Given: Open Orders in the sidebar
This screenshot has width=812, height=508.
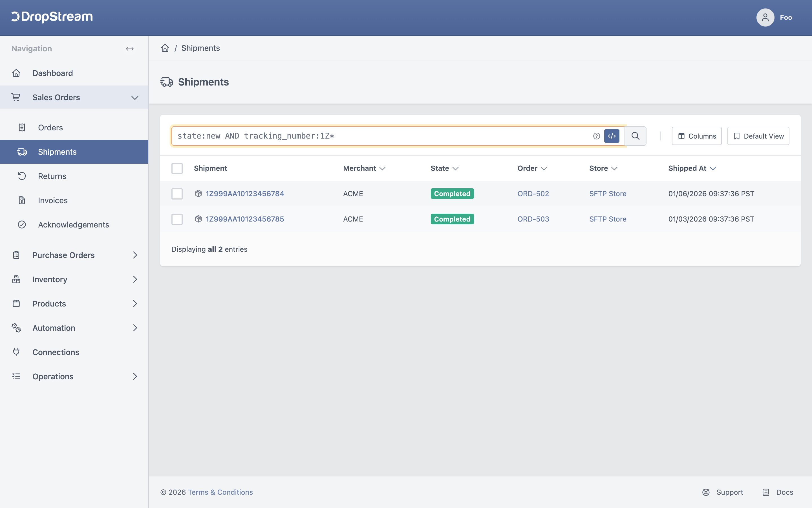Looking at the screenshot, I should [x=74, y=128].
